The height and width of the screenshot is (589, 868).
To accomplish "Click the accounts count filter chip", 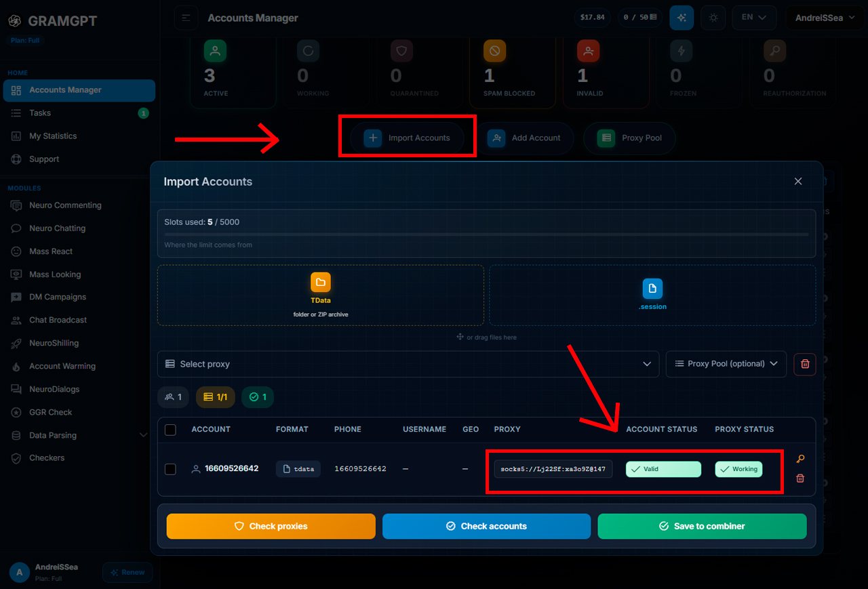I will tap(174, 397).
